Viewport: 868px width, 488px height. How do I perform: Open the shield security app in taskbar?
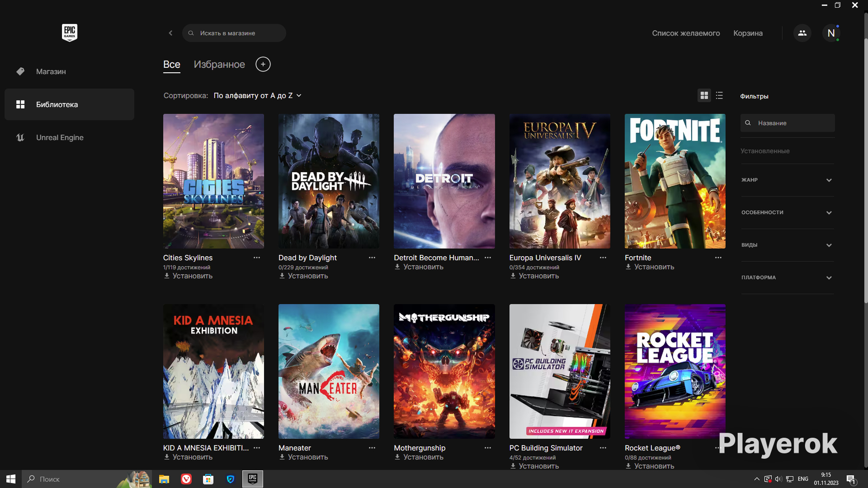coord(230,479)
